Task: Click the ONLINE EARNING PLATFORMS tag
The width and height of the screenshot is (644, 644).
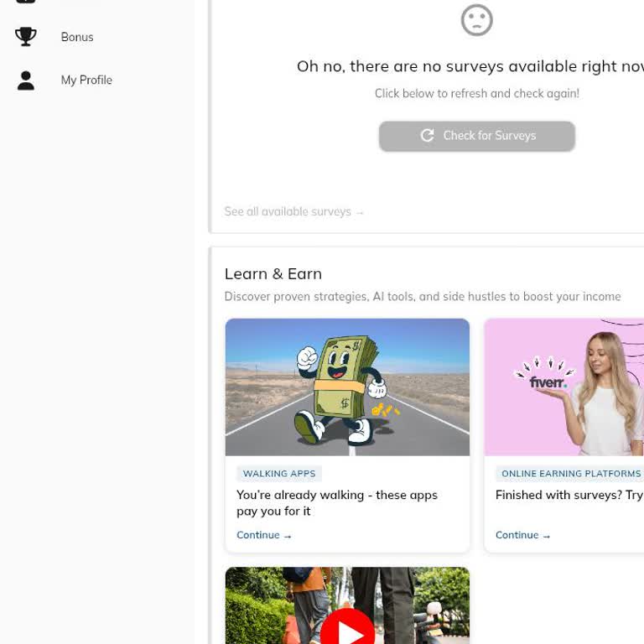Action: 569,474
